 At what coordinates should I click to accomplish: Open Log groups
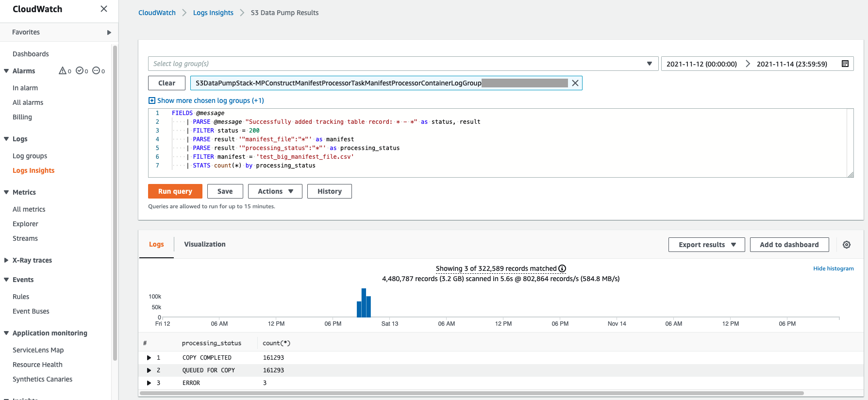point(30,156)
